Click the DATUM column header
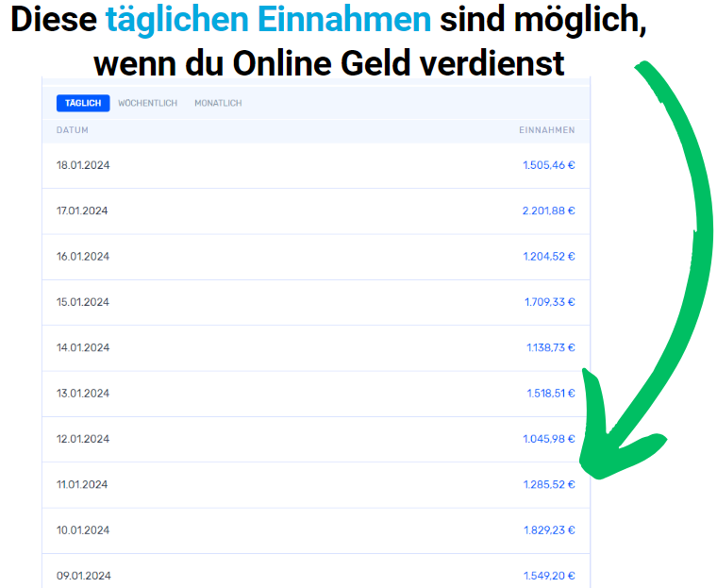This screenshot has width=717, height=588. (x=73, y=130)
